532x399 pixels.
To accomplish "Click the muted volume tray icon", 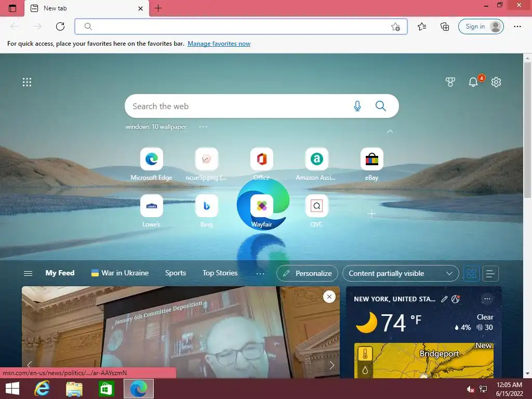I will pyautogui.click(x=470, y=389).
